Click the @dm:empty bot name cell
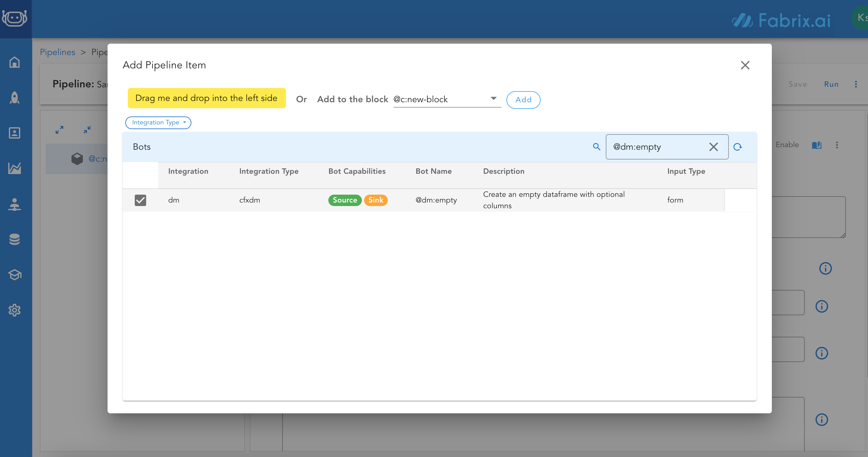 [436, 200]
